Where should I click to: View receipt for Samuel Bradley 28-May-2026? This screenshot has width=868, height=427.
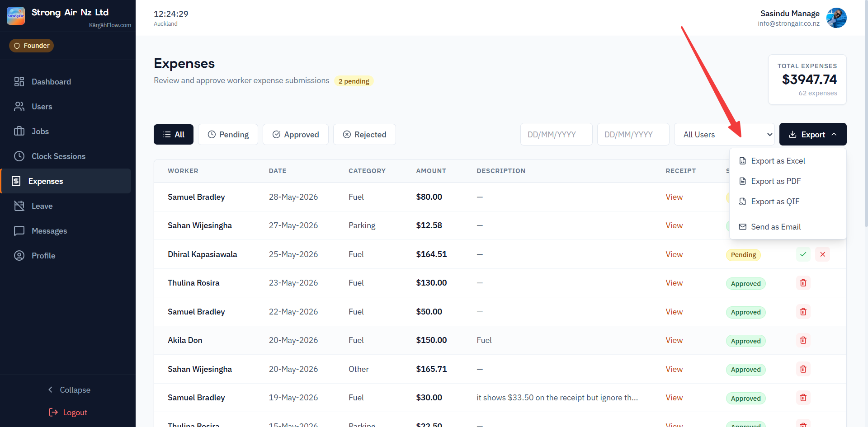[674, 197]
